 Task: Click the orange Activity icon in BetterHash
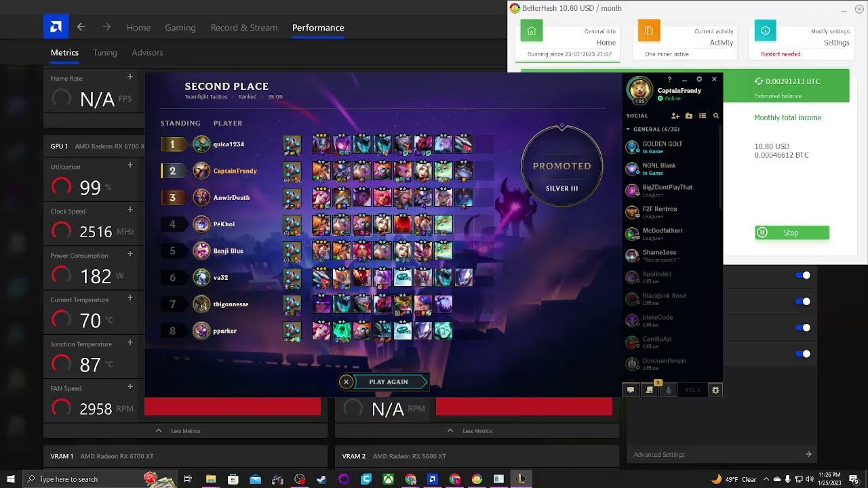[649, 31]
